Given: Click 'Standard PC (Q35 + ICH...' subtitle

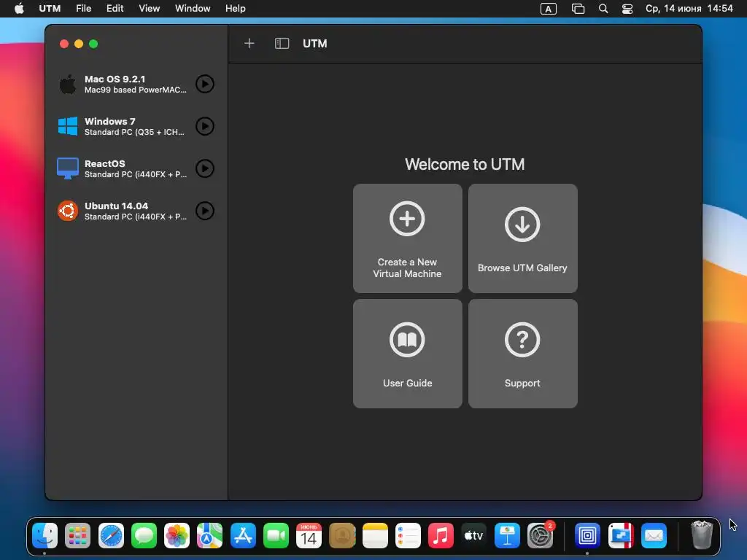Looking at the screenshot, I should (134, 133).
